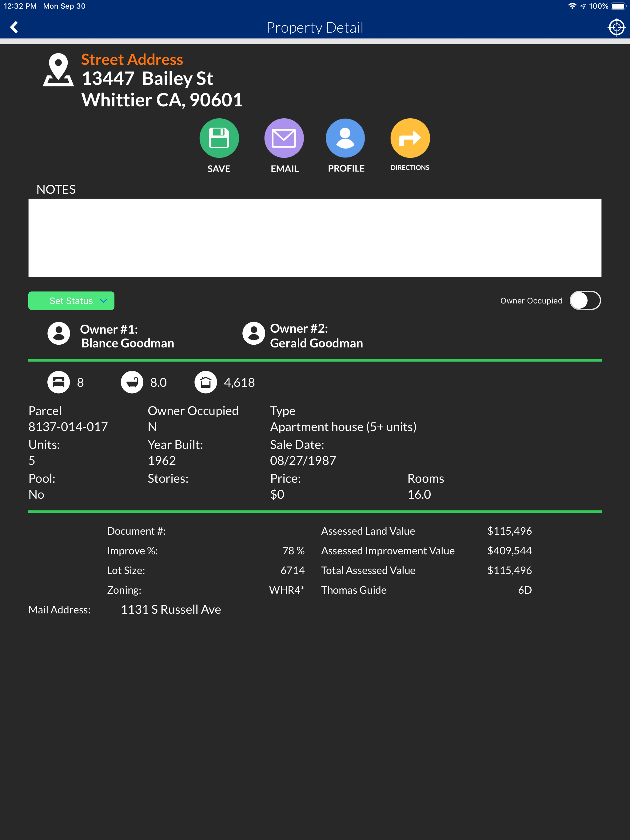Tap the type Apartment house (5+ units)
630x840 pixels.
click(x=343, y=427)
